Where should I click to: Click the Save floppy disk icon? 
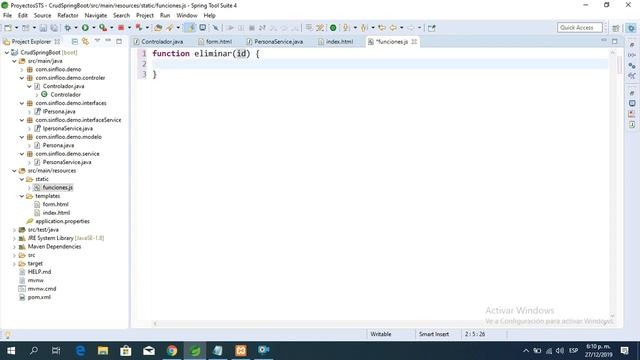43,28
